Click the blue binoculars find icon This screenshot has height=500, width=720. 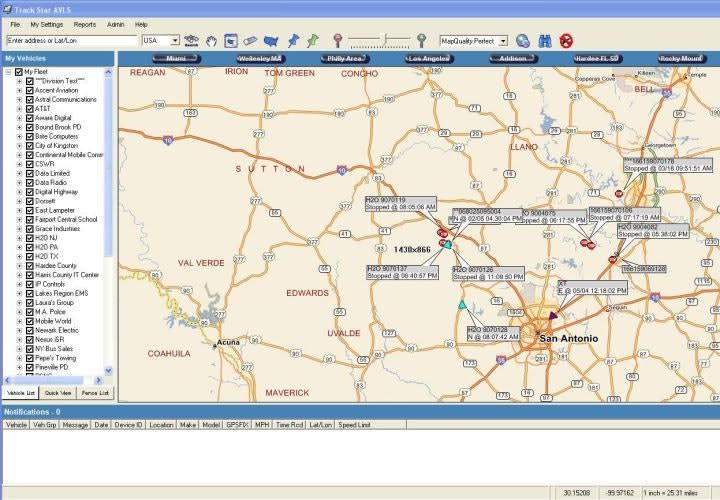click(x=545, y=41)
